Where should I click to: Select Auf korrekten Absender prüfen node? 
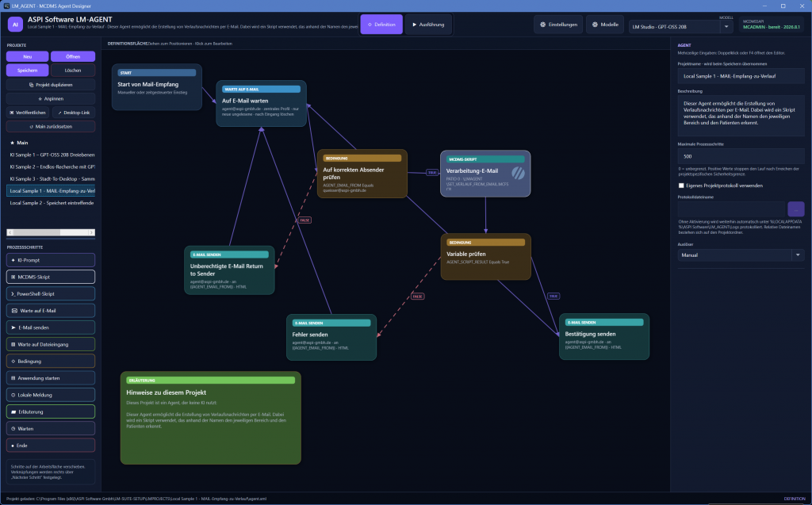coord(362,174)
